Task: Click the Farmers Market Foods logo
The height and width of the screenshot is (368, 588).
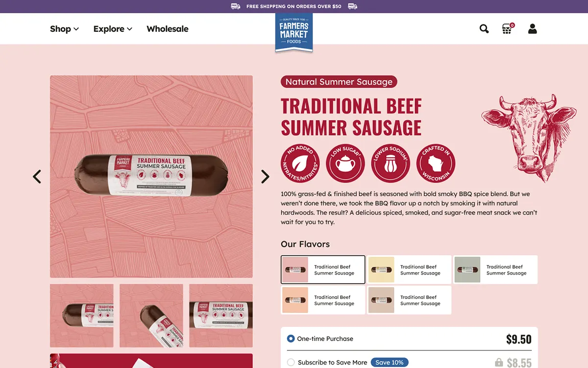Action: click(x=294, y=32)
